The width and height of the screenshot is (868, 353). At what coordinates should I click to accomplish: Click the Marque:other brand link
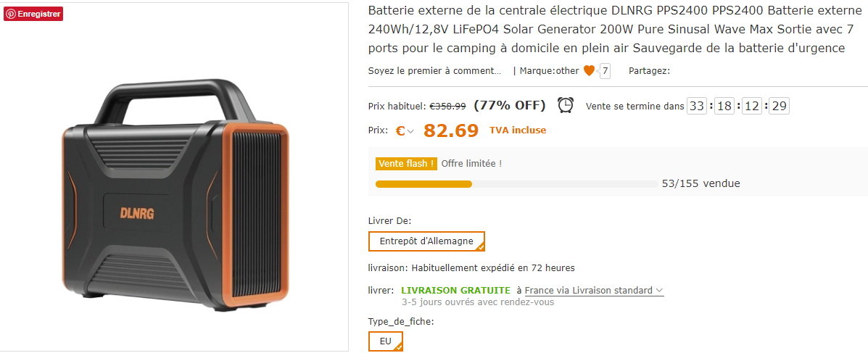(549, 71)
